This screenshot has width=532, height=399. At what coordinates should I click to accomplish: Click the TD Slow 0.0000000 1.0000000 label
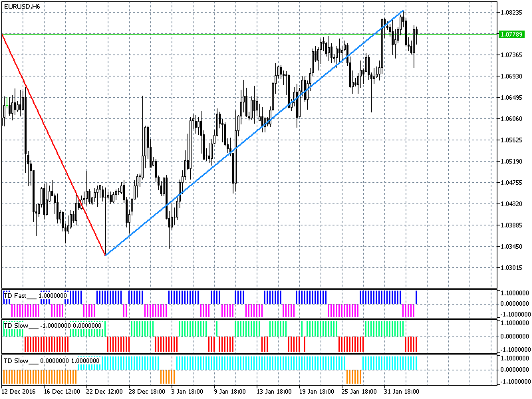[52, 361]
